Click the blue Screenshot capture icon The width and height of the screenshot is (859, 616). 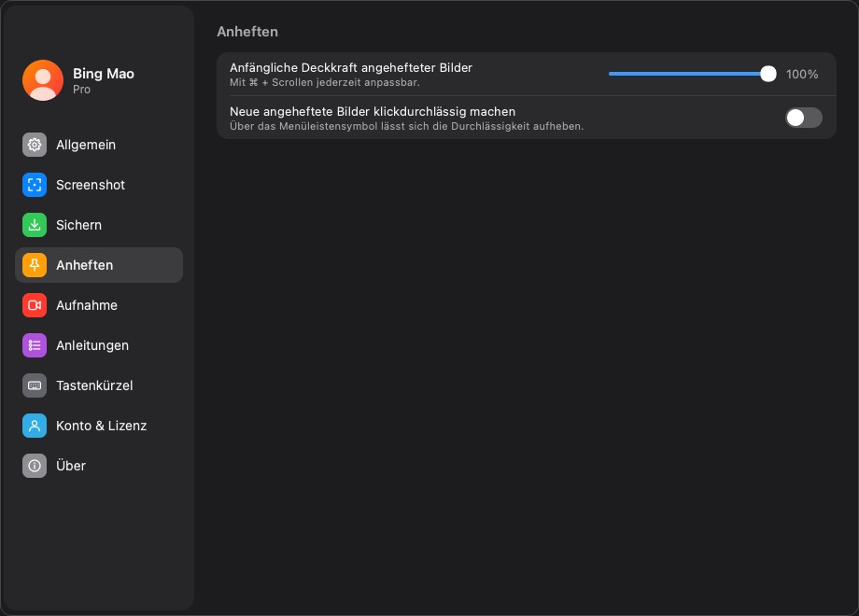[x=35, y=185]
